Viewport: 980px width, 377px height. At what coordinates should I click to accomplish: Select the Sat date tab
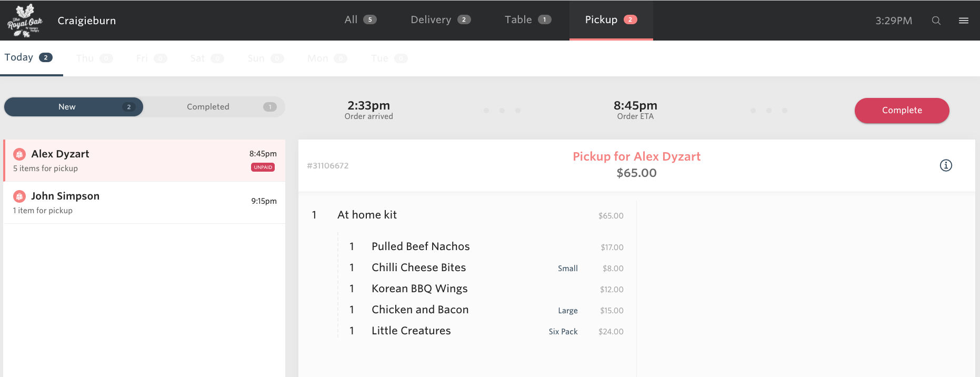click(207, 58)
